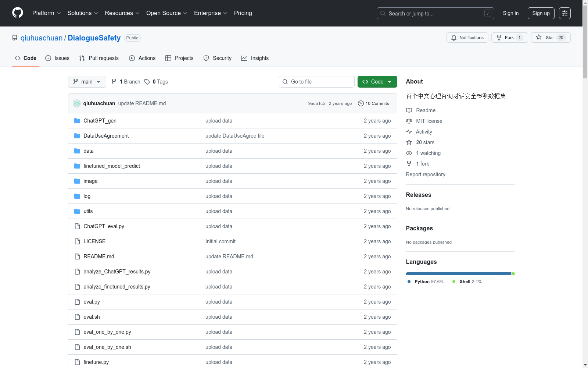
Task: Expand the Enterprise menu
Action: (211, 13)
